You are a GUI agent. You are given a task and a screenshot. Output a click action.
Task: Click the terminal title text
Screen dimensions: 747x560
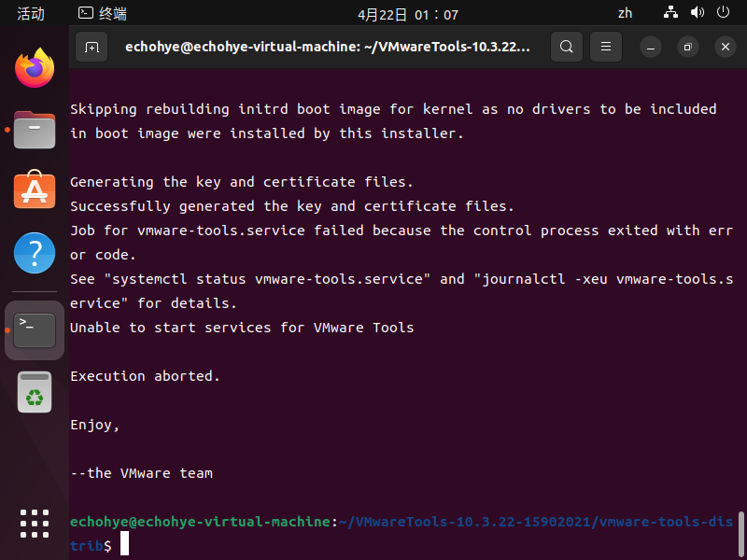tap(328, 47)
